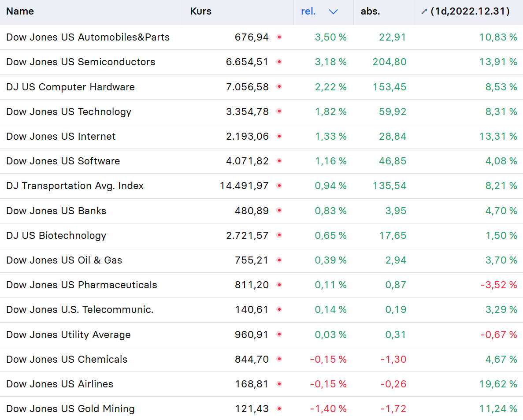
Task: Click the red status dot beside 811,20
Action: (x=279, y=284)
